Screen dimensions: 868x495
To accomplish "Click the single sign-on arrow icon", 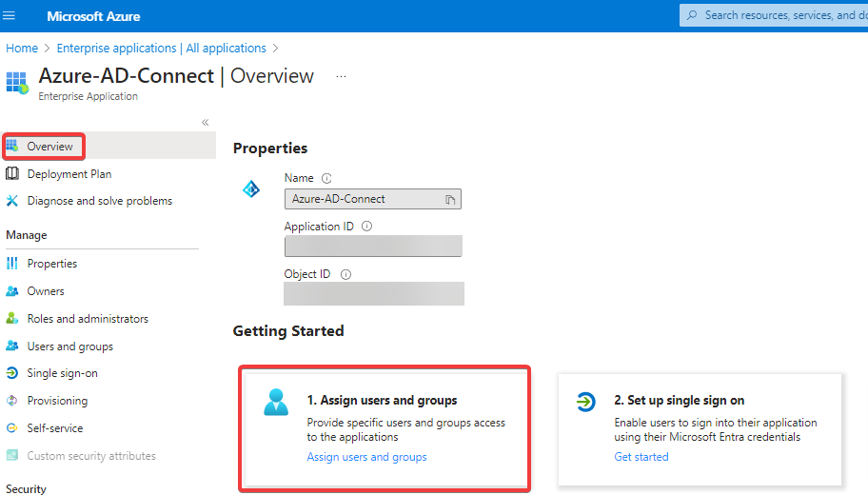I will coord(587,403).
